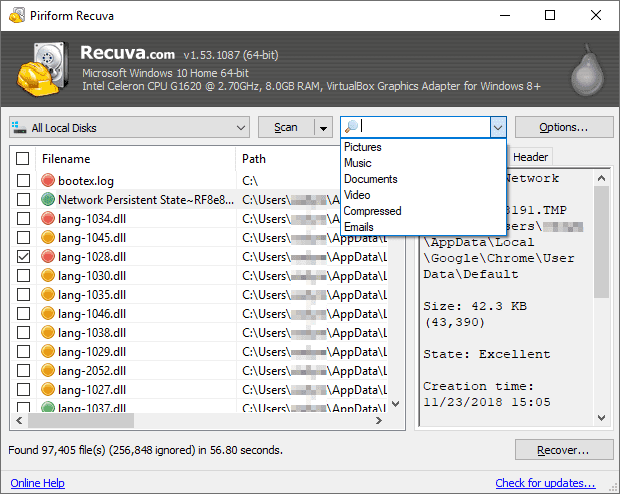620x494 pixels.
Task: Uncheck the lang-1028.dll checkbox
Action: point(23,256)
